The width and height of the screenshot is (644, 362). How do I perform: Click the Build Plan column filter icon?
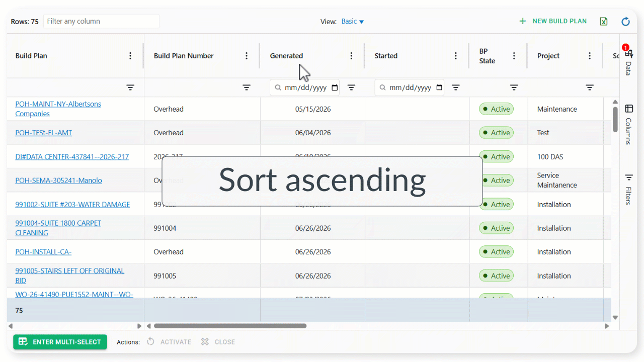pyautogui.click(x=130, y=87)
